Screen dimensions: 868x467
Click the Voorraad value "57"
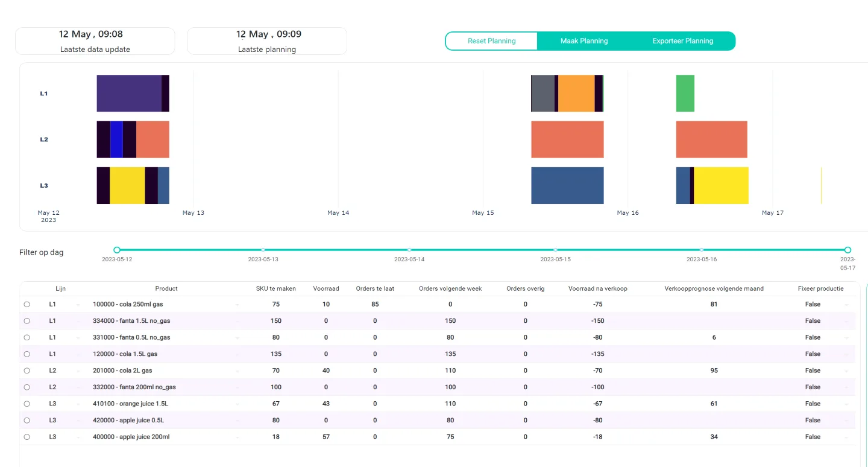point(326,437)
